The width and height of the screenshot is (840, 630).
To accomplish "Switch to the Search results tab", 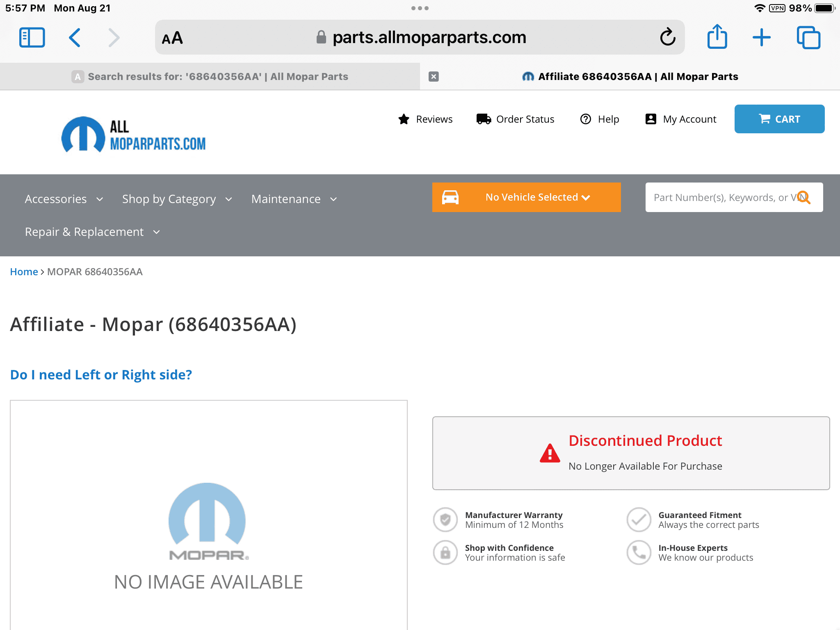I will point(210,77).
